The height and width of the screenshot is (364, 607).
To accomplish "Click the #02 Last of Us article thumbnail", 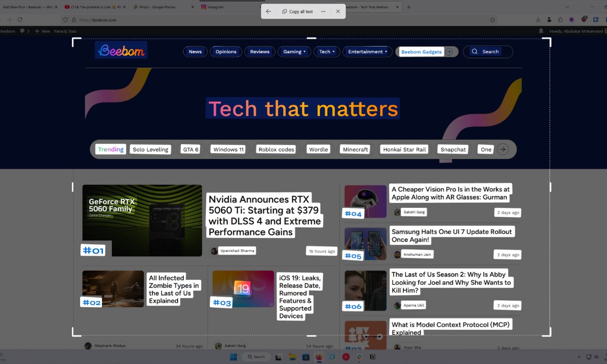I will pos(113,290).
